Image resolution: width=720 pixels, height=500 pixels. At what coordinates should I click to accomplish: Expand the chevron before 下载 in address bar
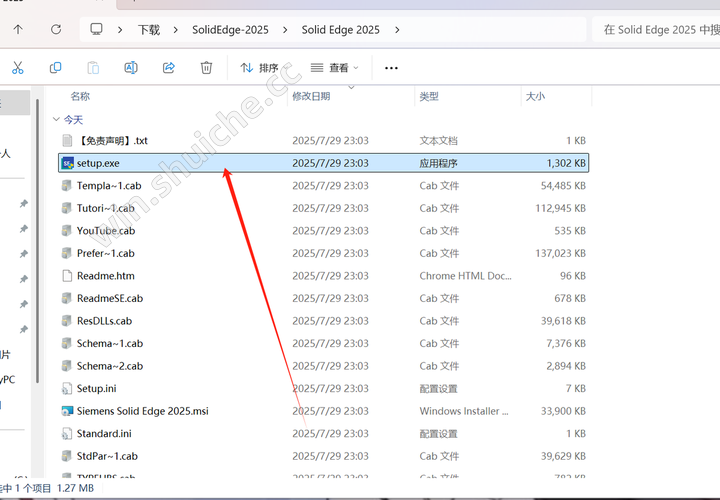point(120,30)
